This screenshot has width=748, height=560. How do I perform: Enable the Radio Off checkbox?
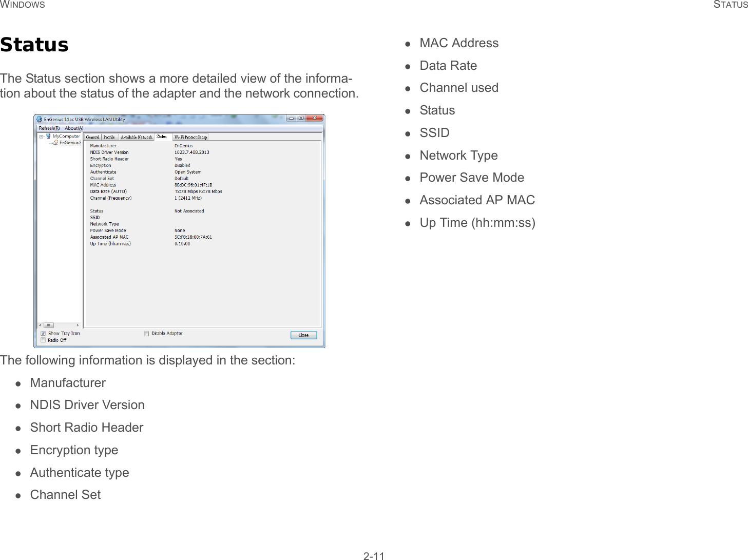click(43, 340)
